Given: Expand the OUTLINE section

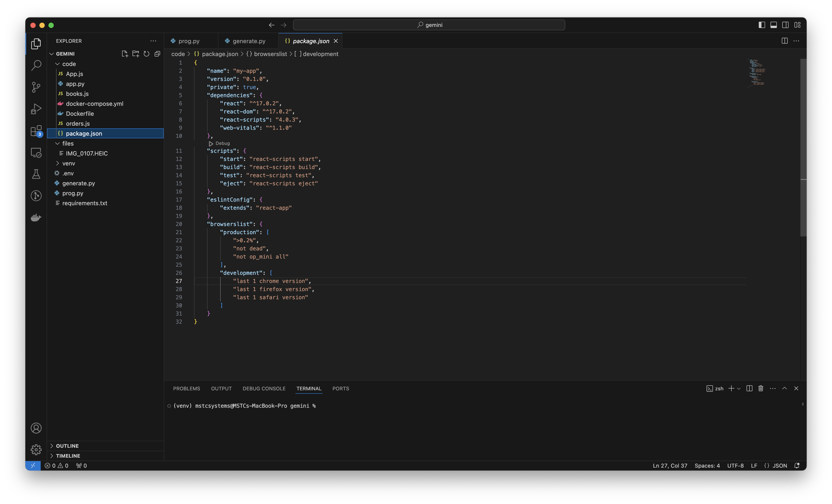Looking at the screenshot, I should [67, 446].
